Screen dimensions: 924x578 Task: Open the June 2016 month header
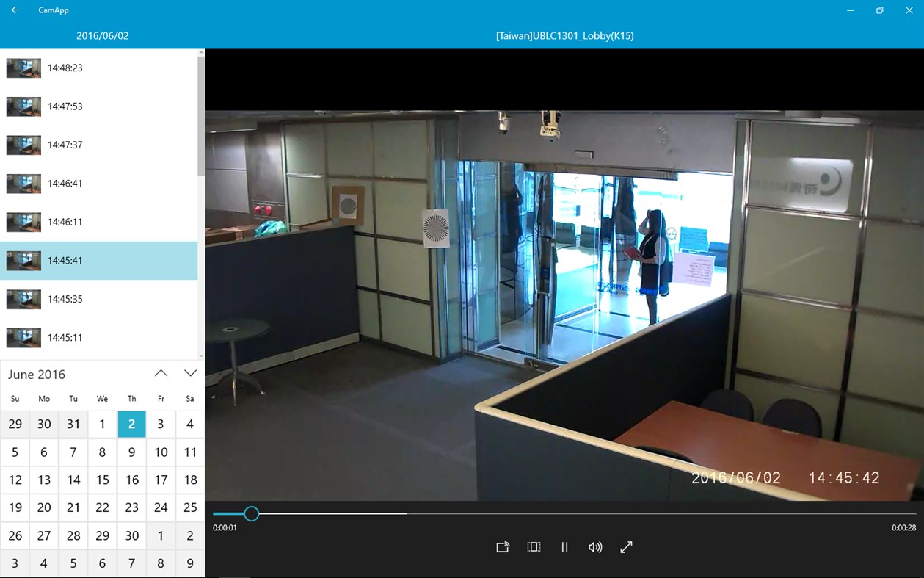37,374
